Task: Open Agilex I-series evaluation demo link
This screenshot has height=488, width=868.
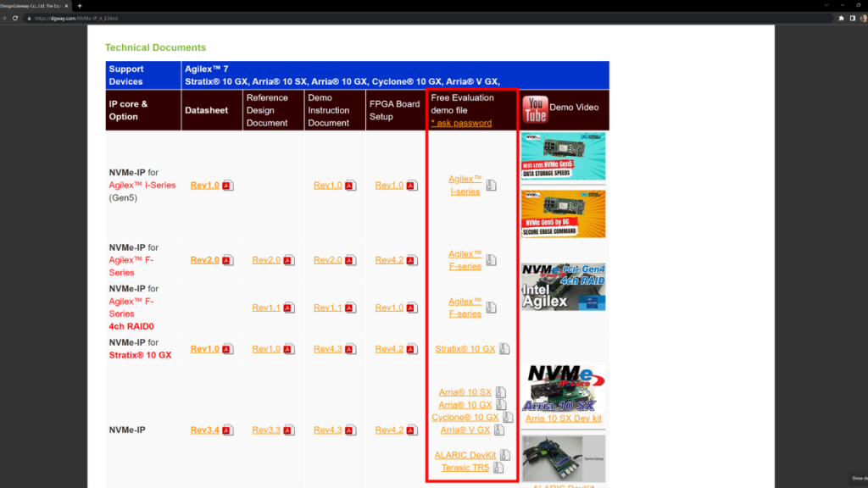Action: pos(465,186)
